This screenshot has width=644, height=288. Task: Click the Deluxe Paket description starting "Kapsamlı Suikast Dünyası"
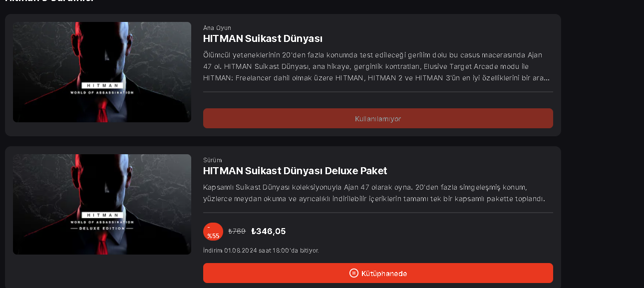(372, 193)
